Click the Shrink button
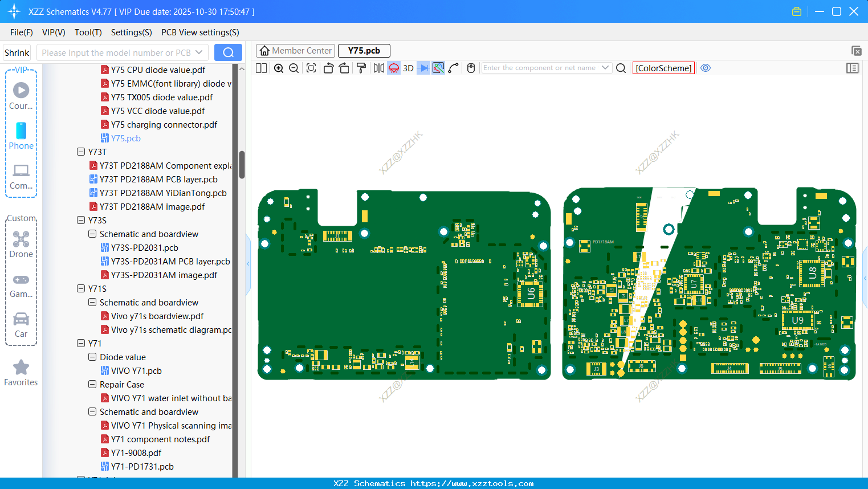The width and height of the screenshot is (868, 489). (x=17, y=52)
